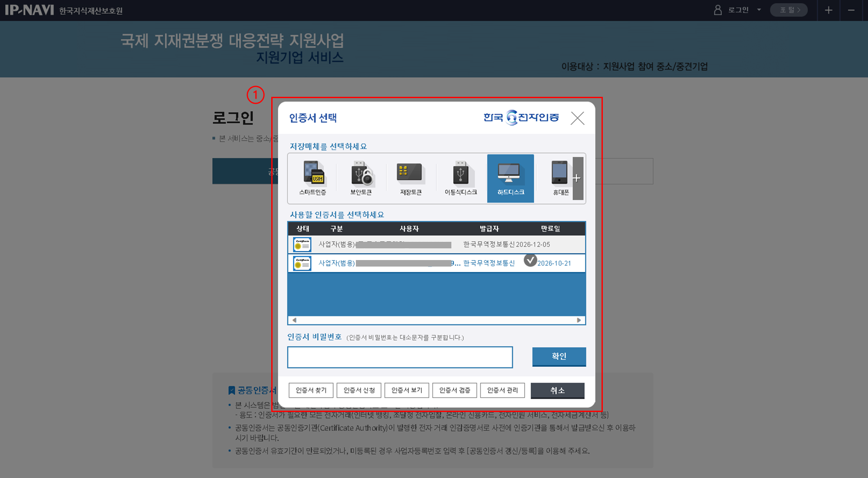
Task: Select certificate expiring 2026-10-21
Action: 554,263
